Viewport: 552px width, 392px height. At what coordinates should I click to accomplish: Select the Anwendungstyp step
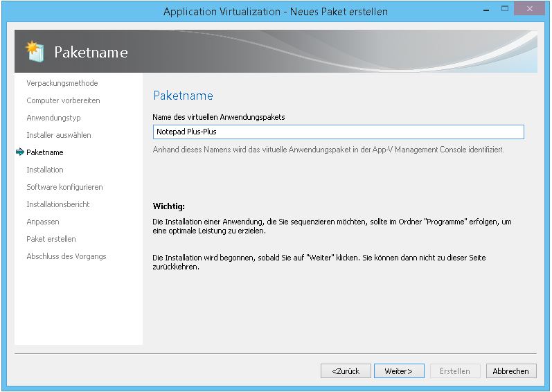53,118
